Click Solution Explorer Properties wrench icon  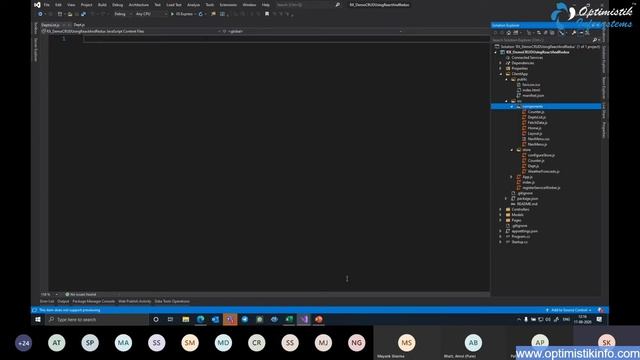574,33
